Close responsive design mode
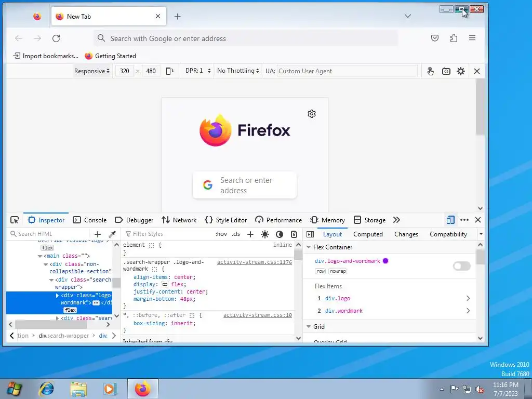532x399 pixels. [x=477, y=71]
